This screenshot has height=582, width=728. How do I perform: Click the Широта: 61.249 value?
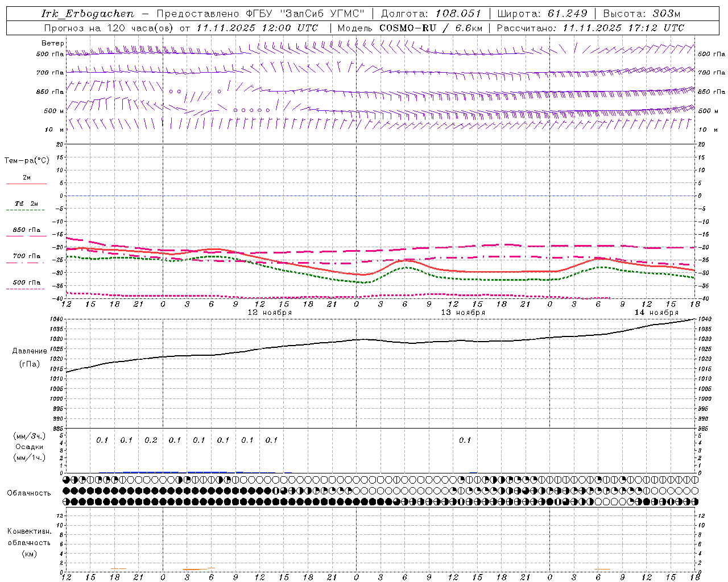543,14
